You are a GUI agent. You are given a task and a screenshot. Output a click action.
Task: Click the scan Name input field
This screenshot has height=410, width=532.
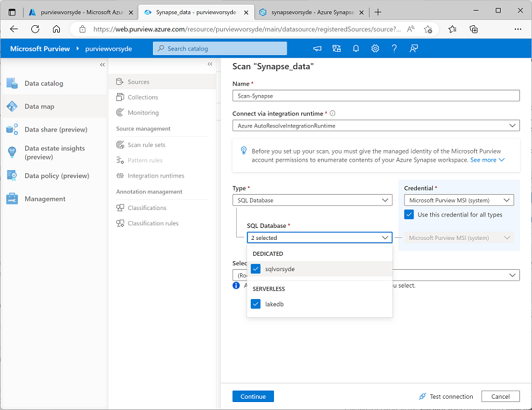coord(376,96)
